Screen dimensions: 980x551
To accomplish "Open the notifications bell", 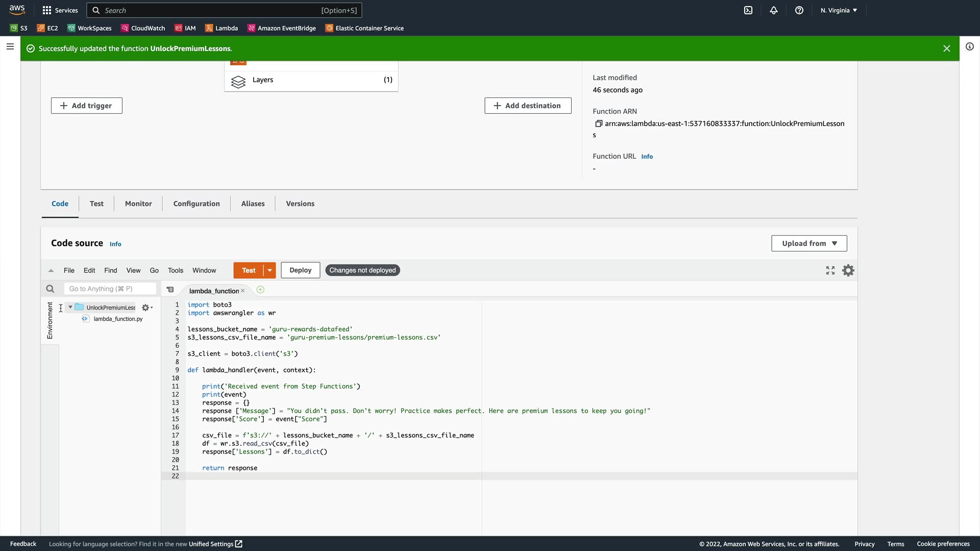I will [x=774, y=10].
